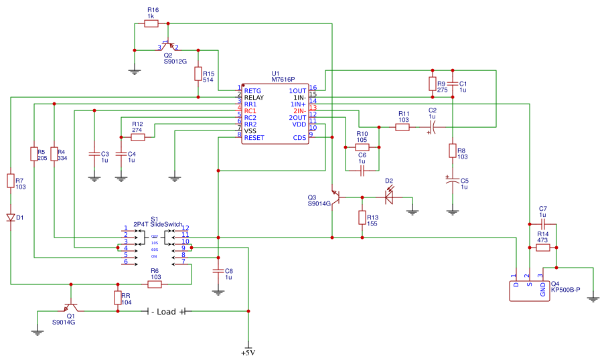Select the ground symbol below C3

[94, 179]
